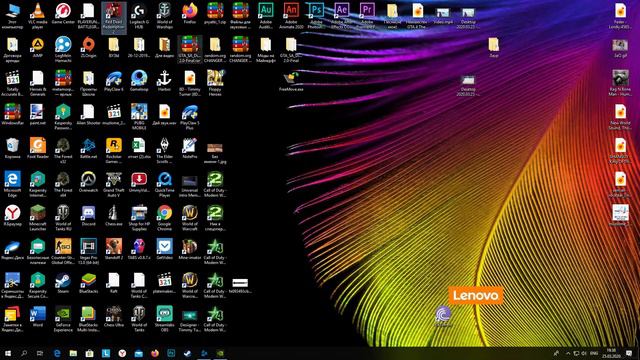
Task: Open volume control in system tray
Action: point(584,353)
